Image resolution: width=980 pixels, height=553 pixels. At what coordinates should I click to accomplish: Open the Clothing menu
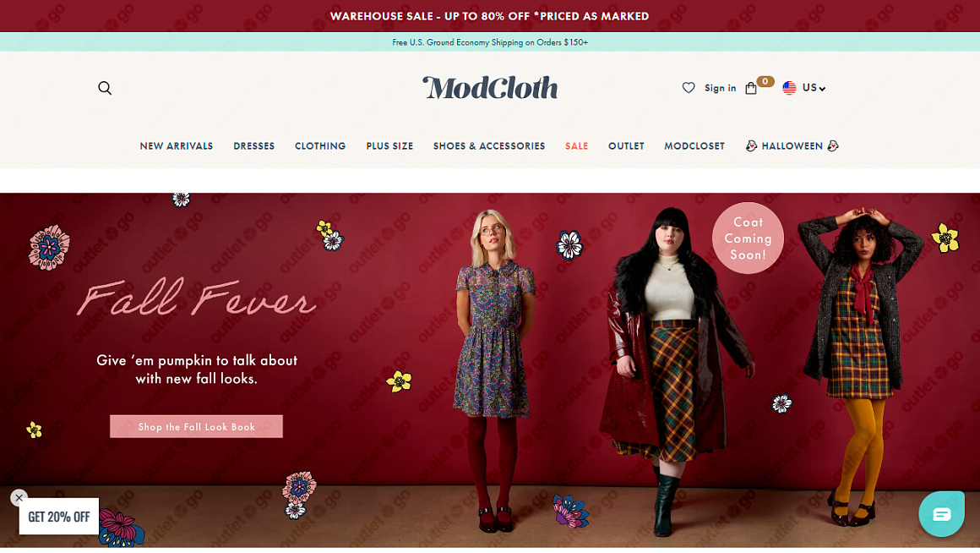(320, 145)
